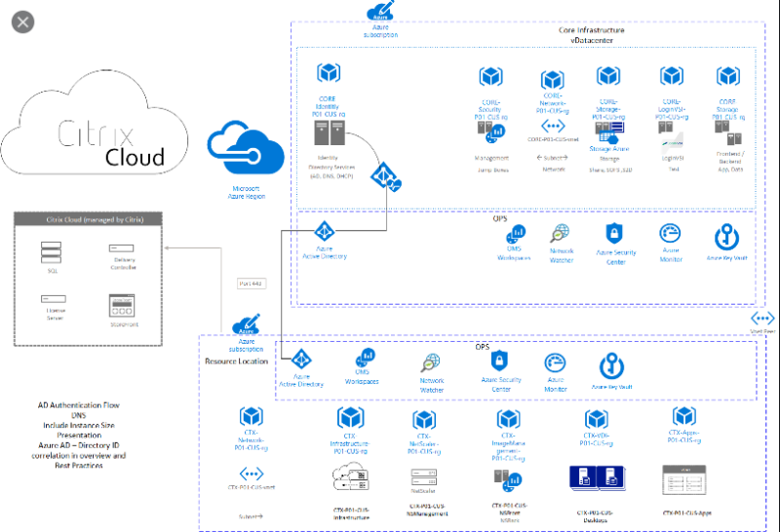This screenshot has width=780, height=532.
Task: Select Azure Monitor in Resource Location OPS
Action: 555,363
